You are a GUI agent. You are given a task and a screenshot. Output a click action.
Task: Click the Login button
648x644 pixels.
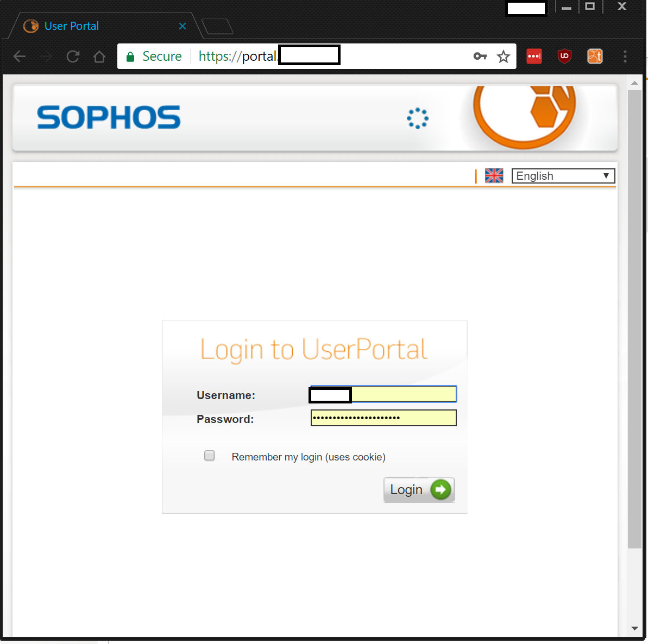point(419,489)
